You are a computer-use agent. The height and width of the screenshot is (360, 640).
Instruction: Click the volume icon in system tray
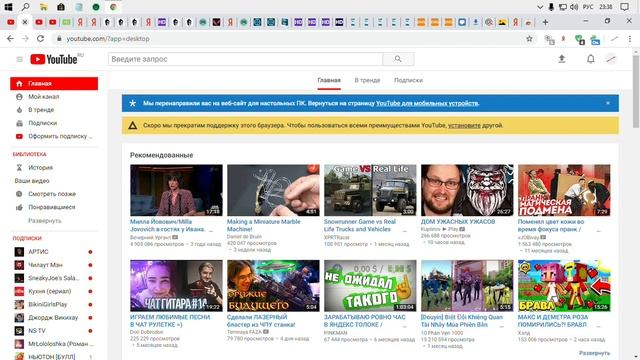point(574,7)
